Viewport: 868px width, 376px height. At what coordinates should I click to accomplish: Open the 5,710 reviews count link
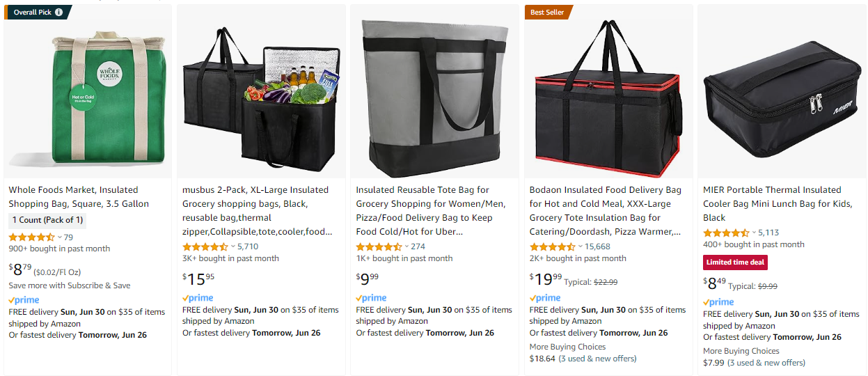248,246
